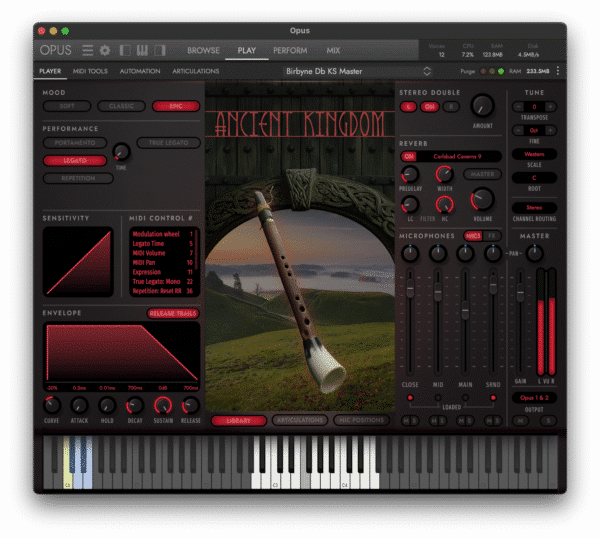This screenshot has height=538, width=600.
Task: Move the CLOSE microphone fader
Action: [410, 288]
